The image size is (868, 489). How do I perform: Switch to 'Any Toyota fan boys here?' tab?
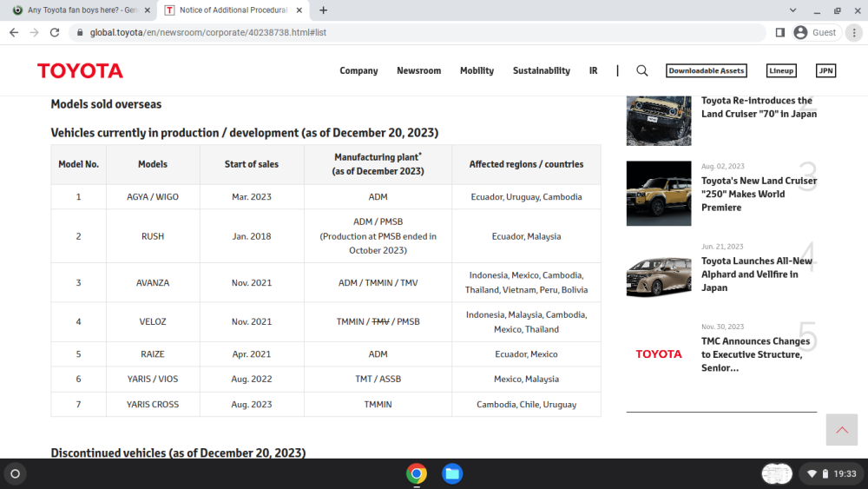click(x=82, y=10)
